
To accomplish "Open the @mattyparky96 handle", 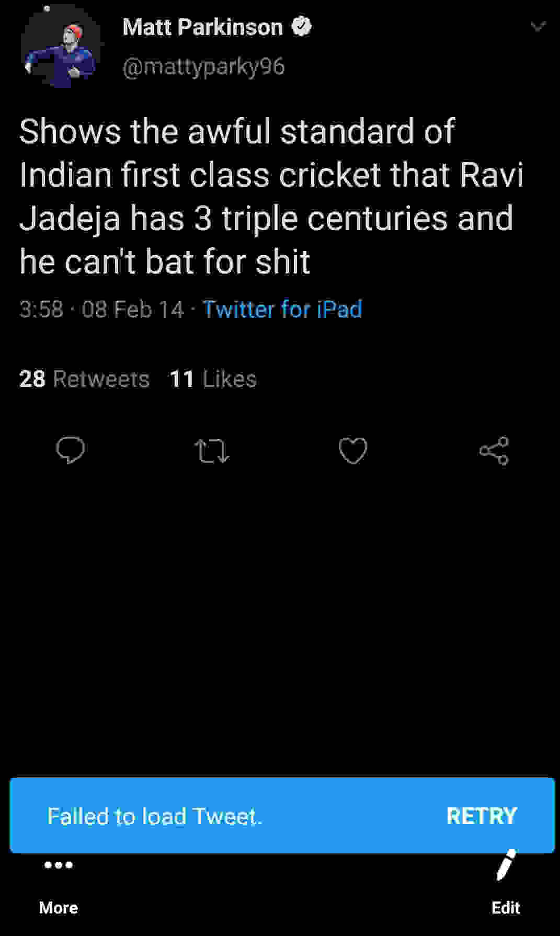I will (x=203, y=67).
